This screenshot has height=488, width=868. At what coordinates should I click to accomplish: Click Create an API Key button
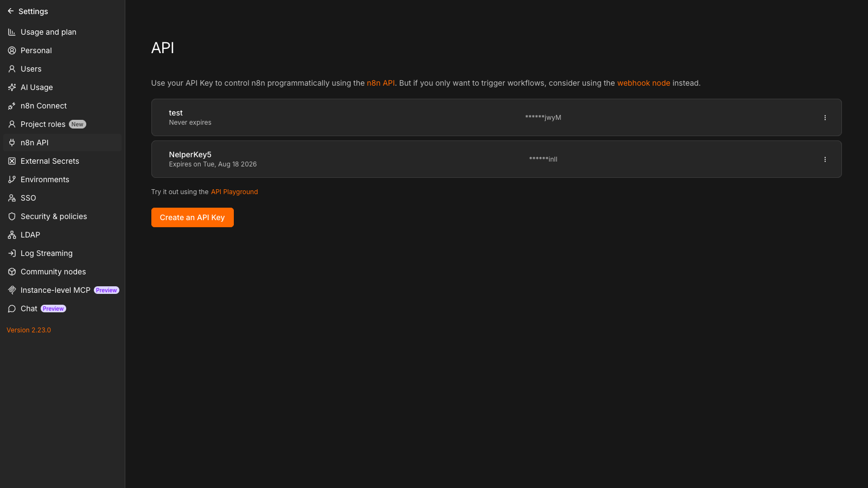click(193, 217)
